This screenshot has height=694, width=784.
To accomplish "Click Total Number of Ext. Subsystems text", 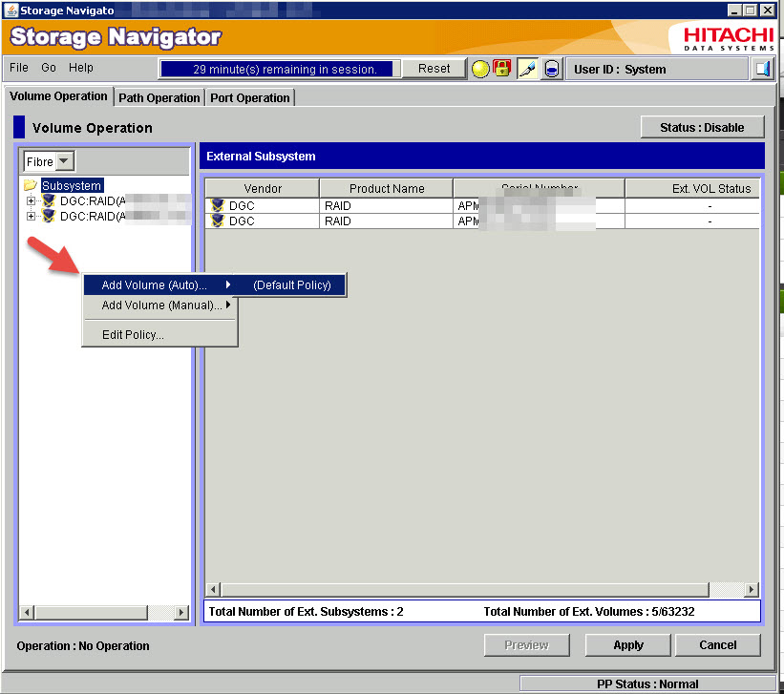I will pyautogui.click(x=306, y=612).
